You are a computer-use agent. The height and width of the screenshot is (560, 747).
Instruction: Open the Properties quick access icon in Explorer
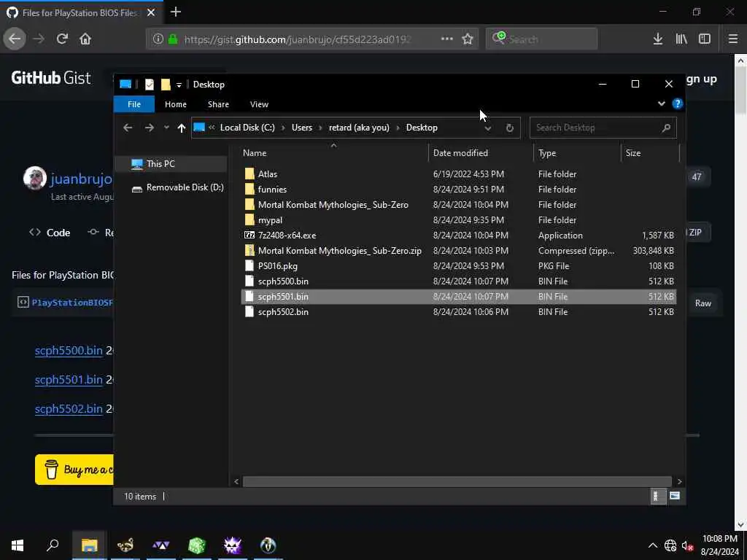[150, 85]
